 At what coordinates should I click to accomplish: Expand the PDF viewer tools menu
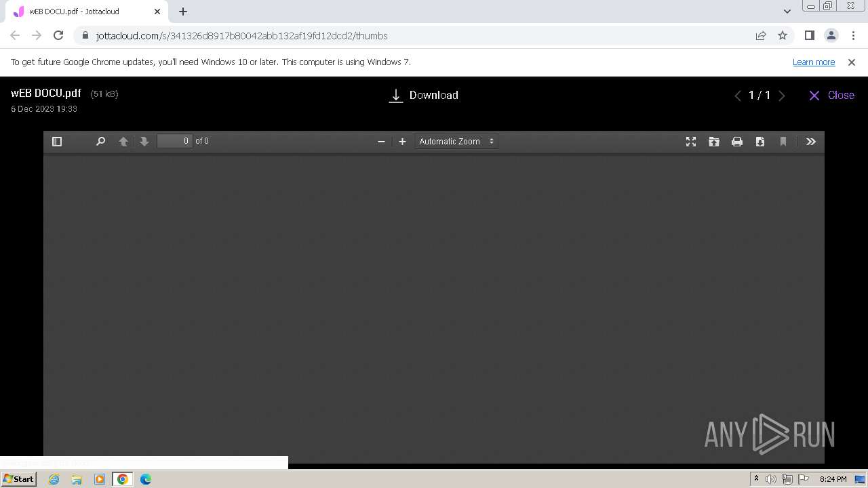click(811, 141)
